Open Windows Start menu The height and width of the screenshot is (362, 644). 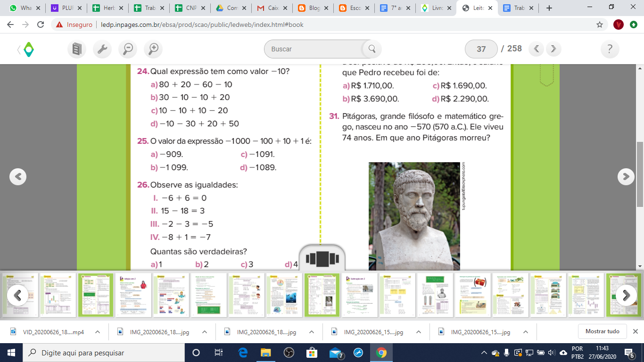tap(11, 353)
